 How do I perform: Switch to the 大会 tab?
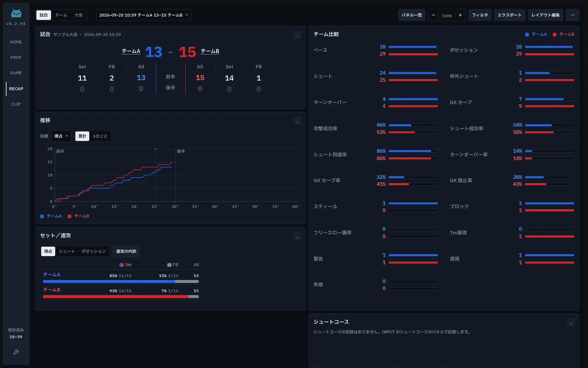(x=78, y=15)
